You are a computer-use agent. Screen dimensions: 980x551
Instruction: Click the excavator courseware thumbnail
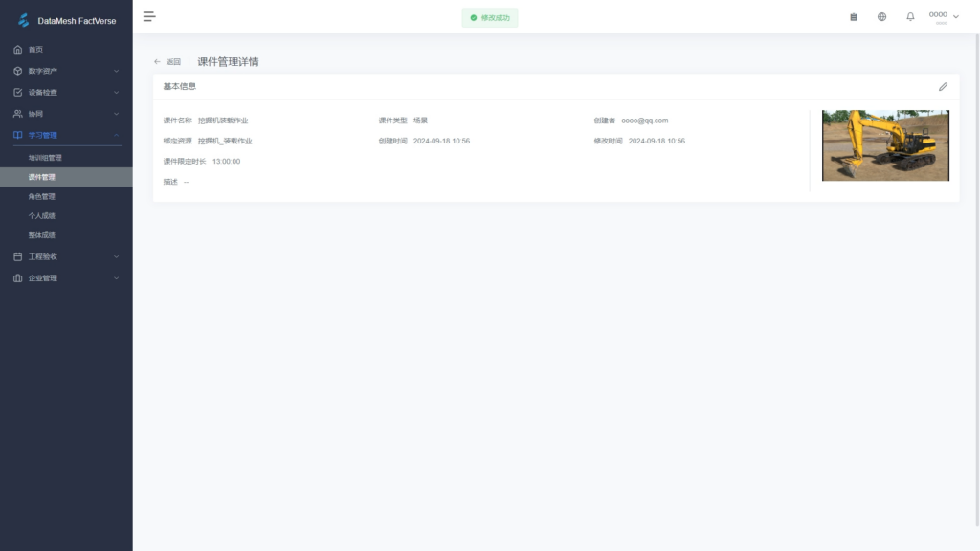[x=885, y=145]
